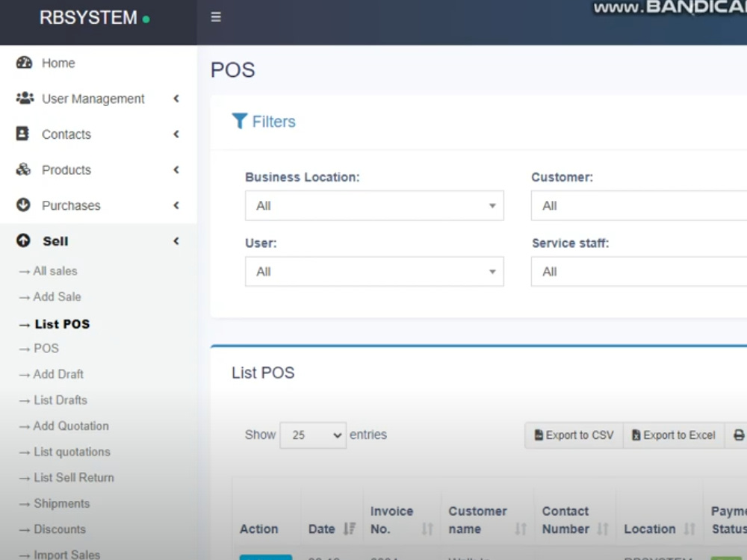The image size is (747, 560).
Task: Click the Filters heading link
Action: [273, 122]
